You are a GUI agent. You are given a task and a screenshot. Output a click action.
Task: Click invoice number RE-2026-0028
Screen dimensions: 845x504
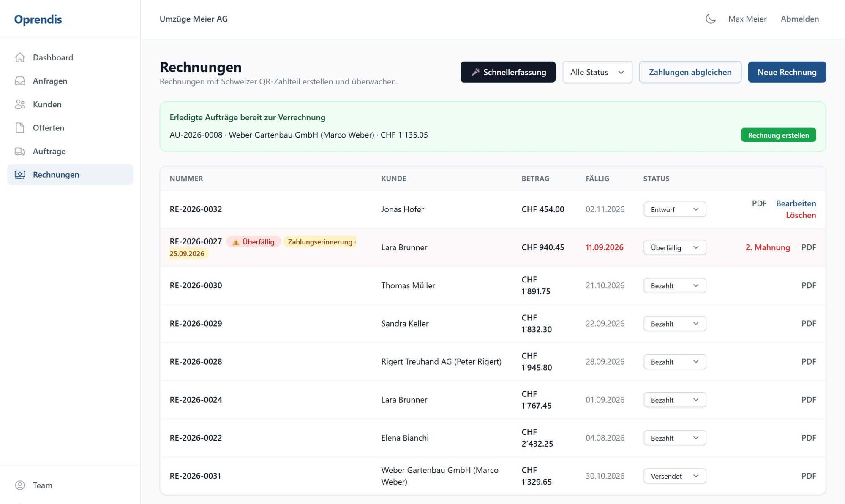[x=196, y=362]
